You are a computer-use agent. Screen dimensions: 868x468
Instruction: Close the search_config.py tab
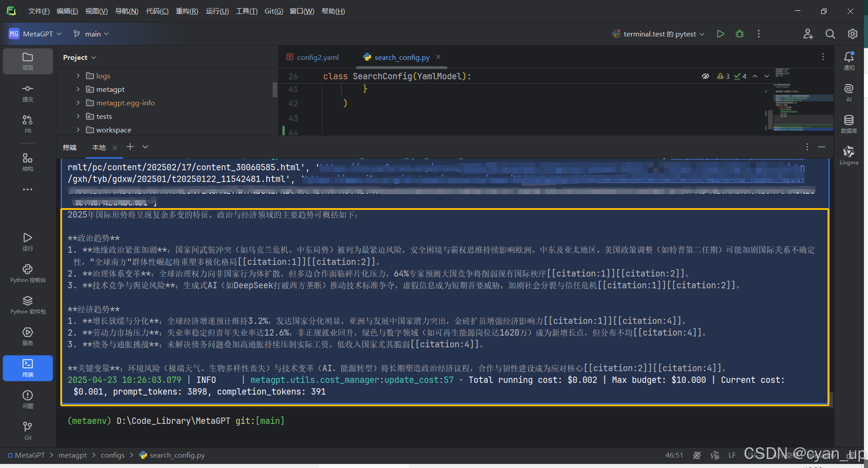[x=438, y=57]
